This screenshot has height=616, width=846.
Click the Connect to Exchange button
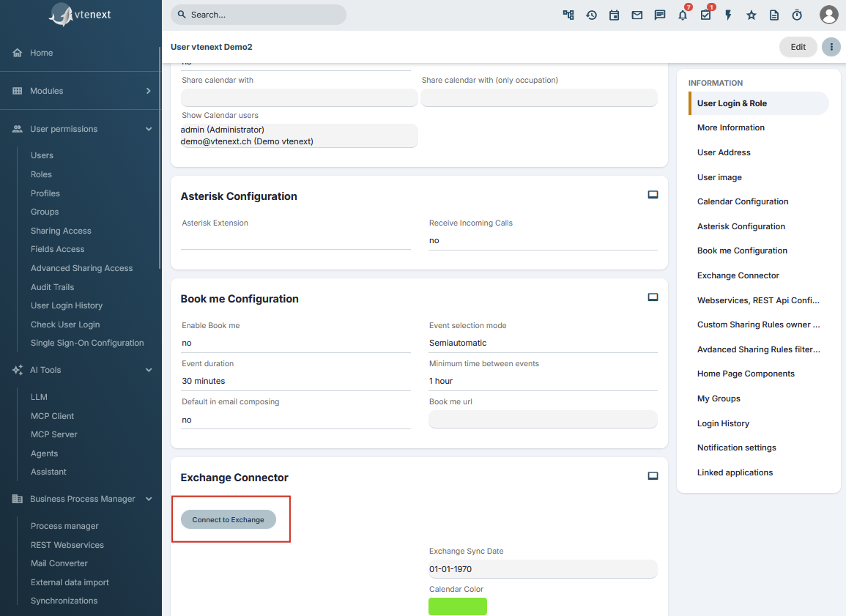coord(229,519)
